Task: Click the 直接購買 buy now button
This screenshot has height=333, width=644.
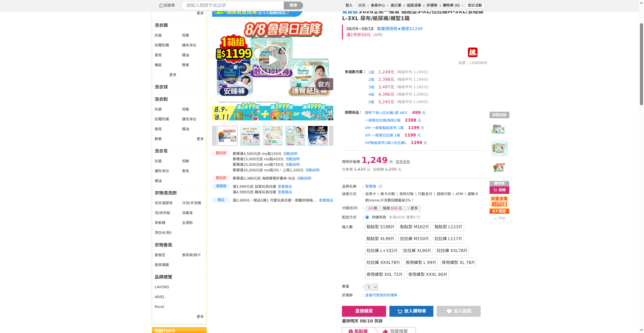Action: (x=364, y=311)
